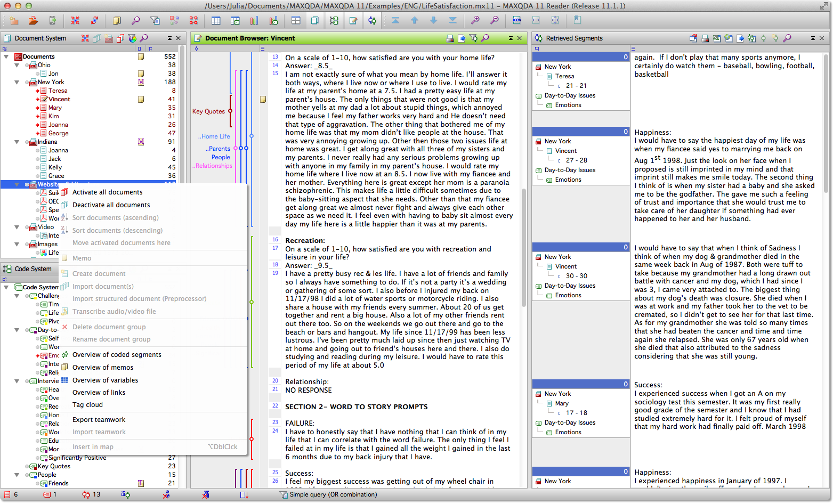Collapse the Images document group
Screen dimensions: 833x504
pos(17,244)
